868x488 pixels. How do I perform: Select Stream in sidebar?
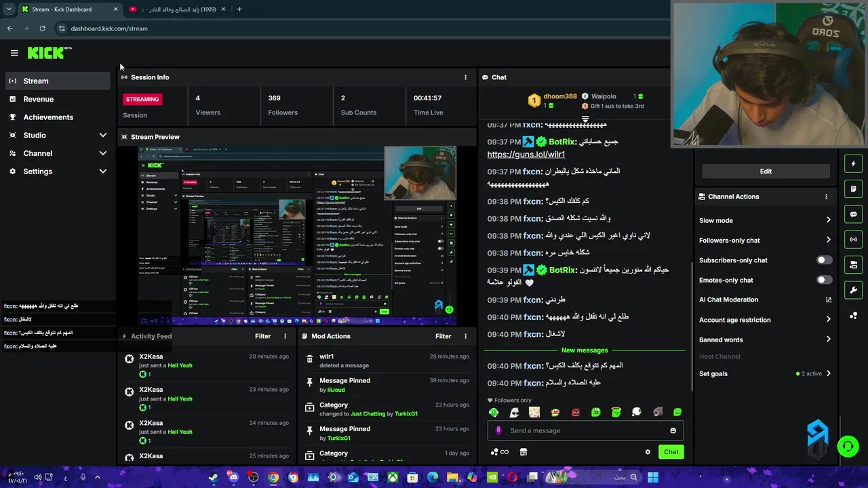coord(58,81)
